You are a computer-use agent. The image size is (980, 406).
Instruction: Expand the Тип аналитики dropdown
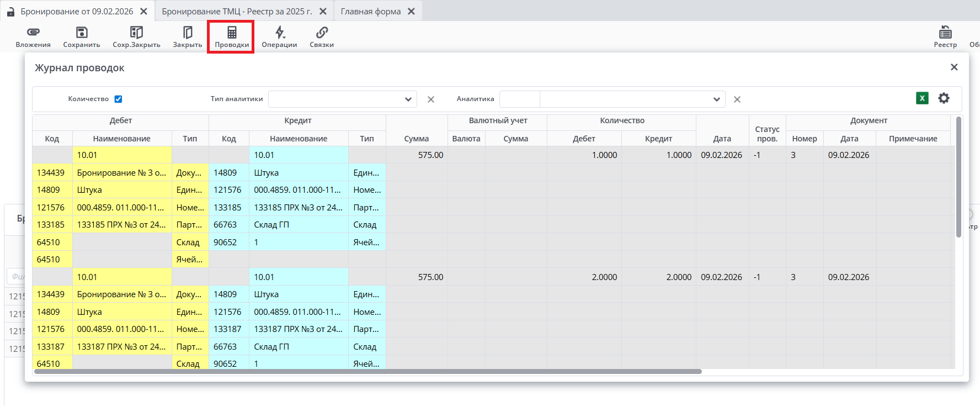pyautogui.click(x=408, y=99)
